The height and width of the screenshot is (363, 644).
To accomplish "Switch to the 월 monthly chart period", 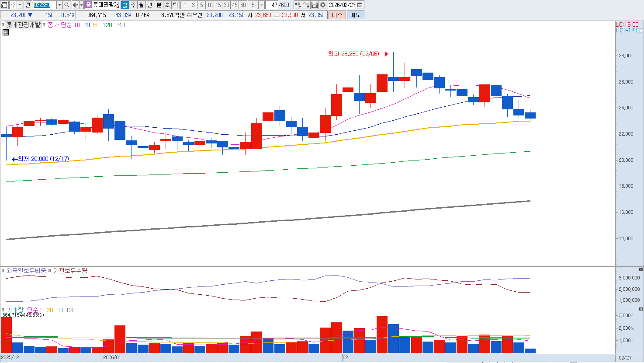I will (142, 5).
